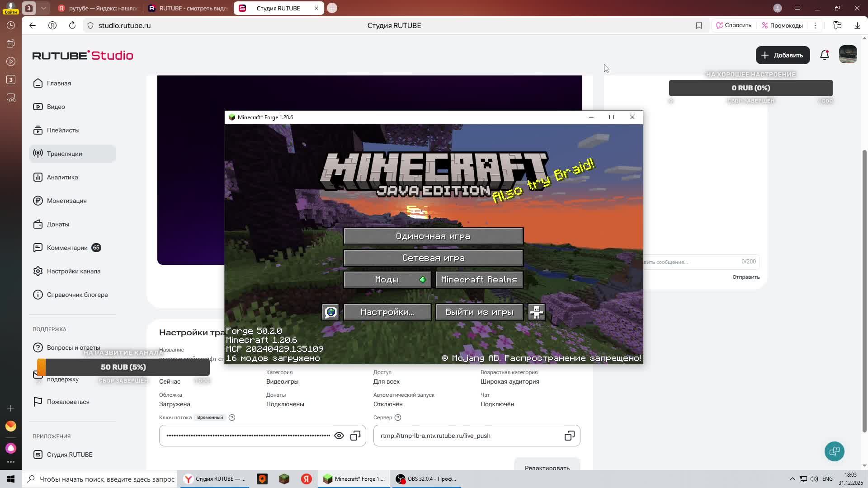Click the browser bookmark icon
Image resolution: width=868 pixels, height=488 pixels.
698,25
